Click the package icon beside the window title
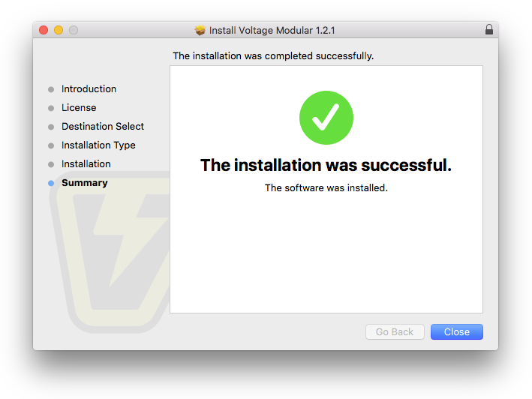The image size is (532, 399). (x=200, y=30)
